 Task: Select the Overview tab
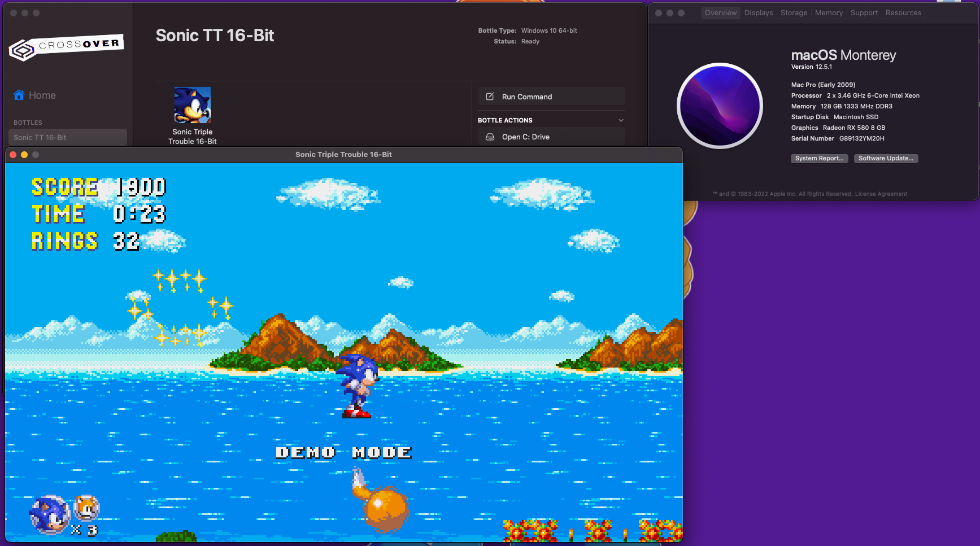720,12
